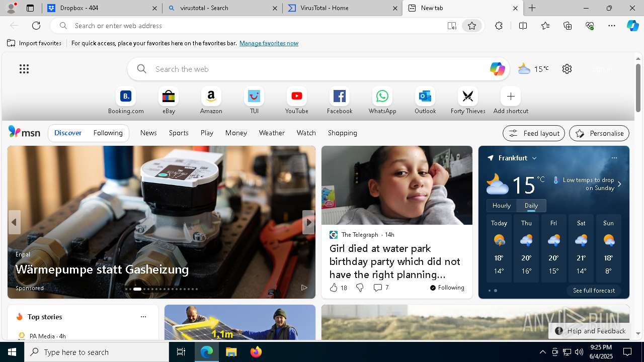Open weather card more options ellipsis

click(614, 158)
